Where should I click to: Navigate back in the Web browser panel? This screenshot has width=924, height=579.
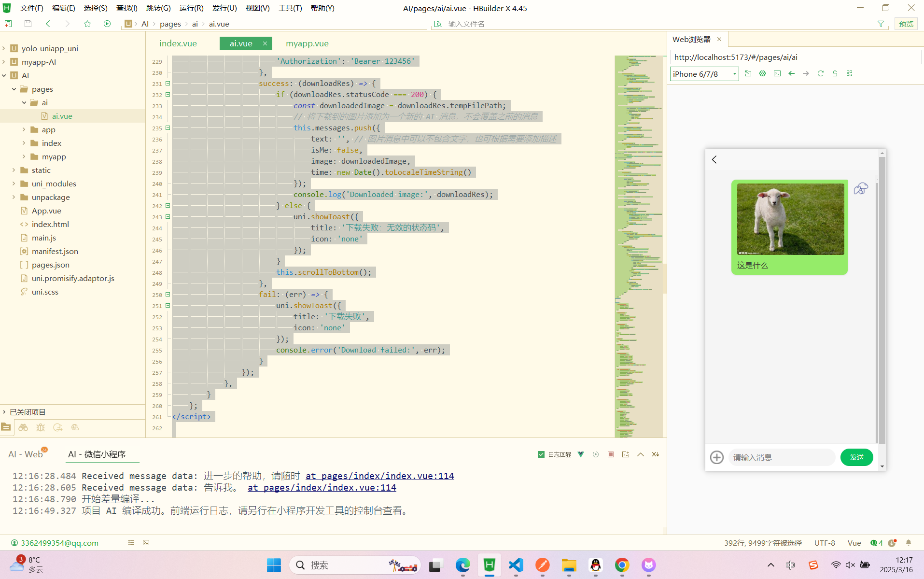tap(791, 73)
